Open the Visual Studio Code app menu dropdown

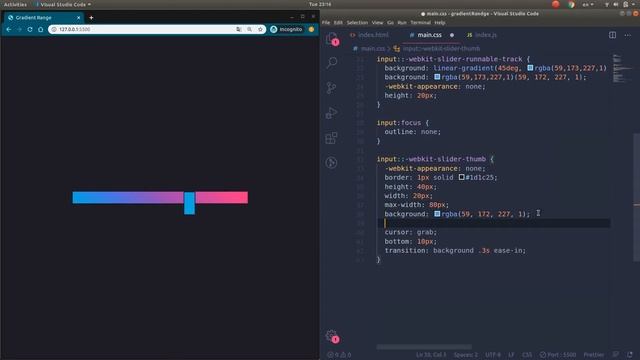pos(63,4)
